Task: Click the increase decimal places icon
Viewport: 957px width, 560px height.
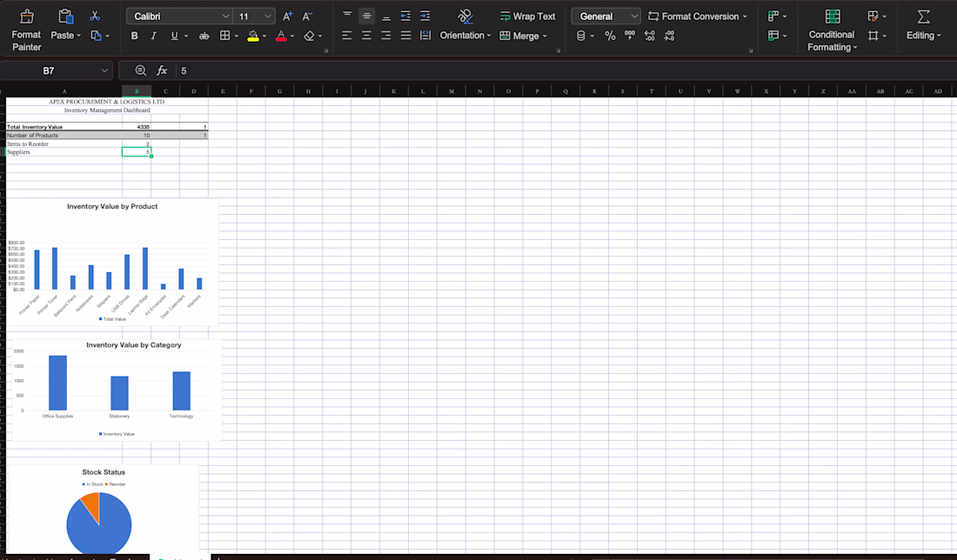Action: pyautogui.click(x=649, y=36)
